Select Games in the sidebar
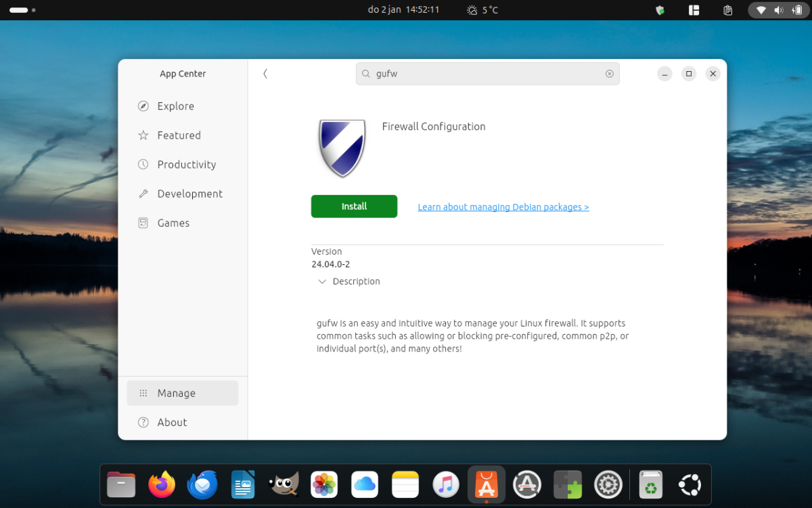The height and width of the screenshot is (508, 812). [173, 223]
